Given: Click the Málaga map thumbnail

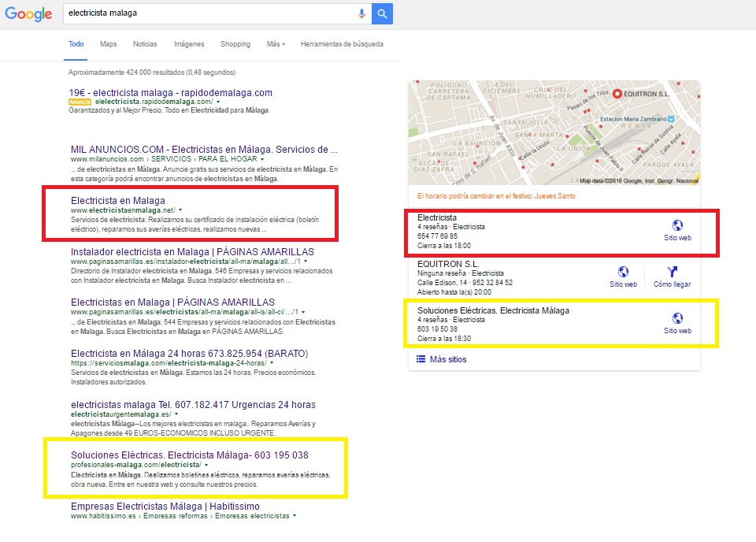Looking at the screenshot, I should coord(554,132).
